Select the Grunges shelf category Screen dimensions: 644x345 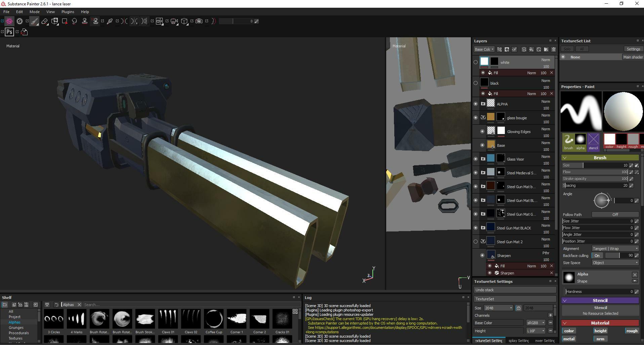(16, 328)
